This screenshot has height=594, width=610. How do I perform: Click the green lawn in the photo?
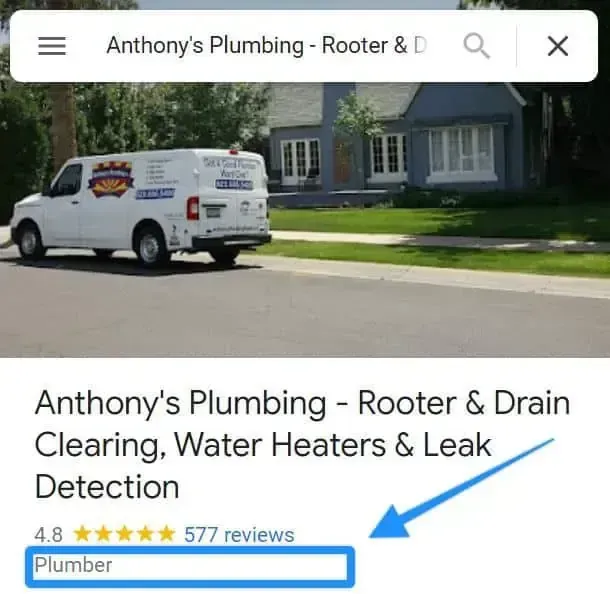coord(440,225)
